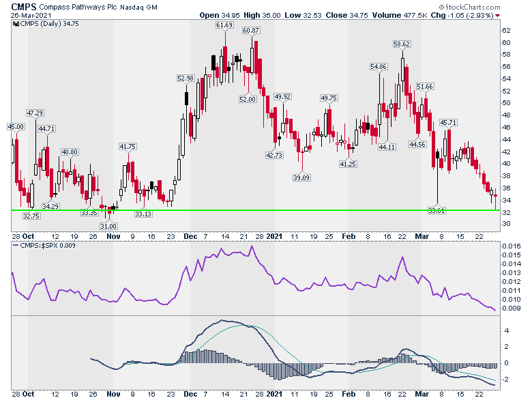Click the StockCharts.com watermark text
532x400 pixels.
(x=469, y=7)
